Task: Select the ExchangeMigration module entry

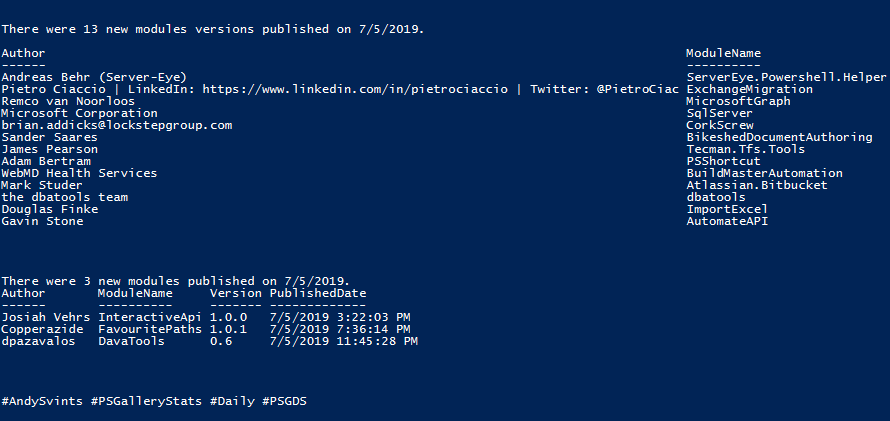Action: [749, 89]
